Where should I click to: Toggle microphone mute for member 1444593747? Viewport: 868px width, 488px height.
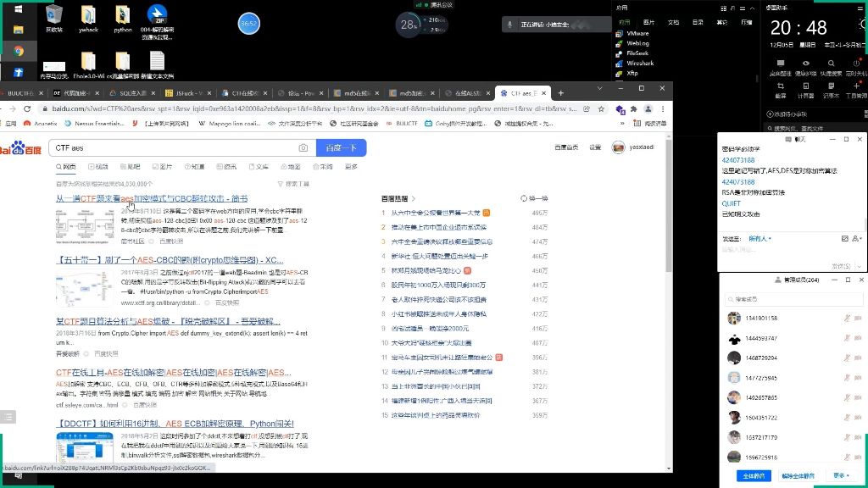(x=847, y=338)
